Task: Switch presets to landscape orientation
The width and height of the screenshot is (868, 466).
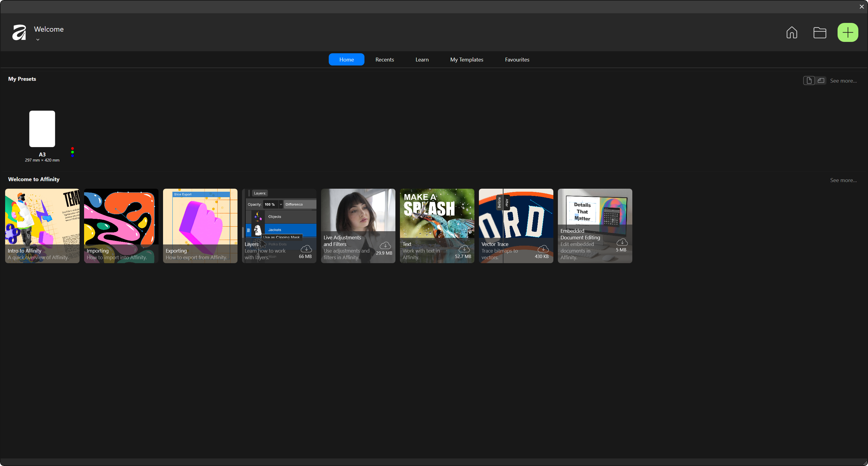Action: (821, 80)
